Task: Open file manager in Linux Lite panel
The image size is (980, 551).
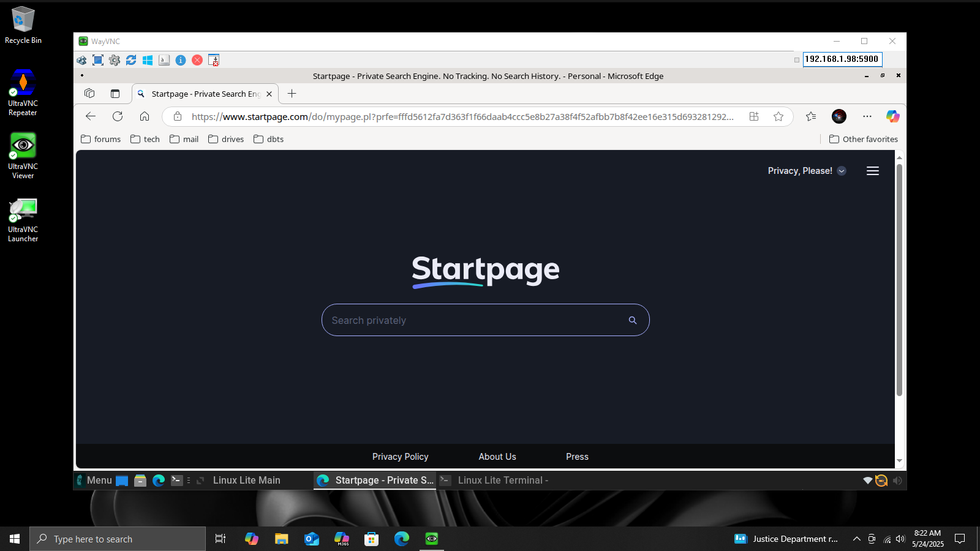Action: pyautogui.click(x=140, y=481)
